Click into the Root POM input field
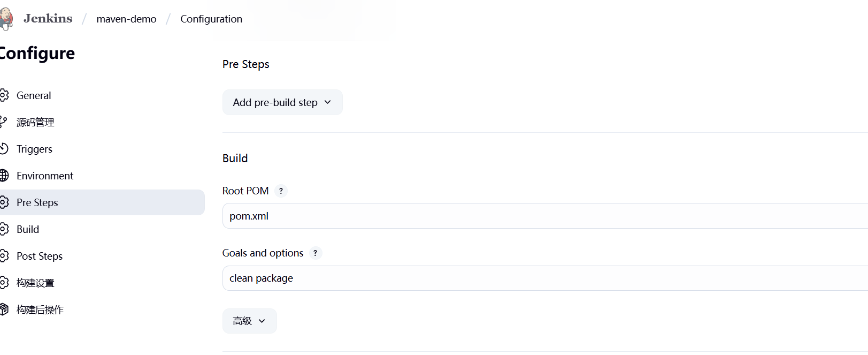 click(x=535, y=216)
